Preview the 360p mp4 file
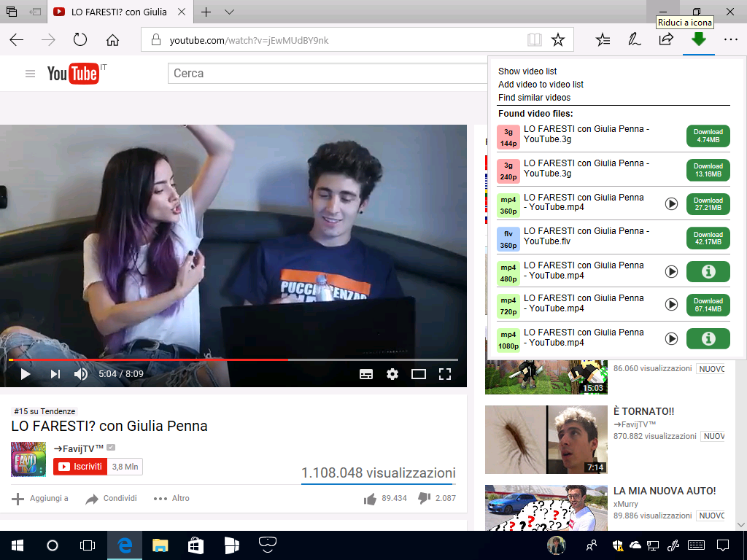This screenshot has height=560, width=747. tap(671, 204)
